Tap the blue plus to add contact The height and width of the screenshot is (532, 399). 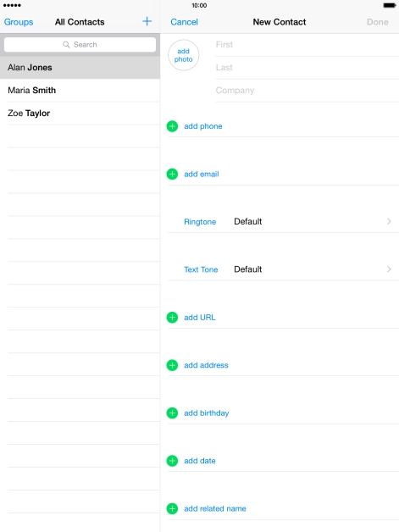pos(147,21)
